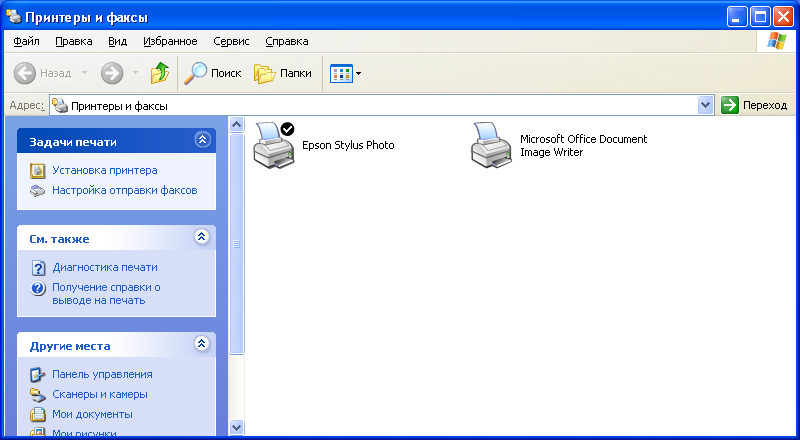Open the Диагностика печати link
The height and width of the screenshot is (440, 800).
pyautogui.click(x=105, y=267)
